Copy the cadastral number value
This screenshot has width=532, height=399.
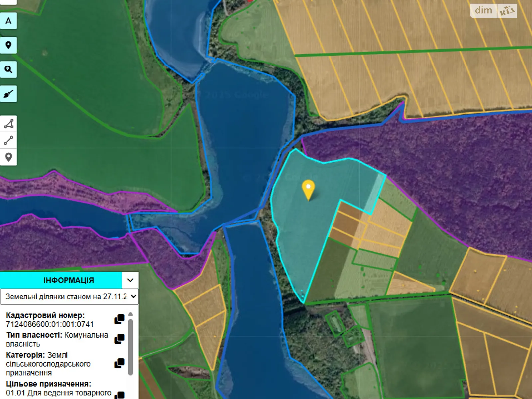click(x=119, y=319)
